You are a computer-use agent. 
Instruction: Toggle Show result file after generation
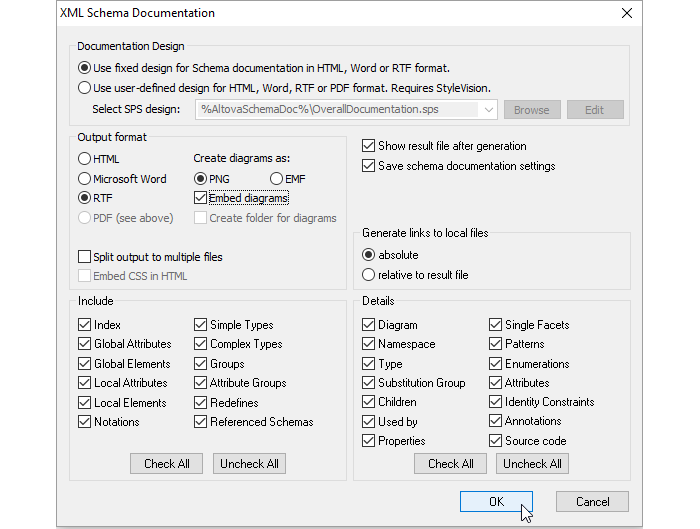369,146
